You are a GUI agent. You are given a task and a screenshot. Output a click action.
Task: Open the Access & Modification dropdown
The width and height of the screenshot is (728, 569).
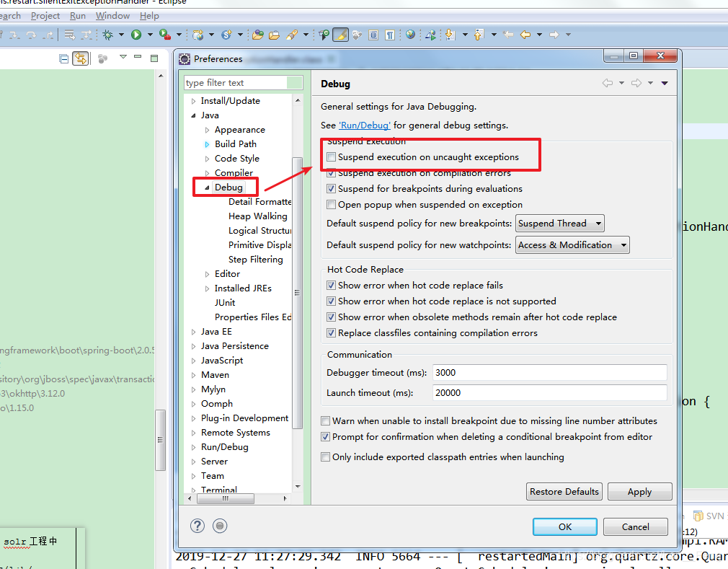point(623,244)
